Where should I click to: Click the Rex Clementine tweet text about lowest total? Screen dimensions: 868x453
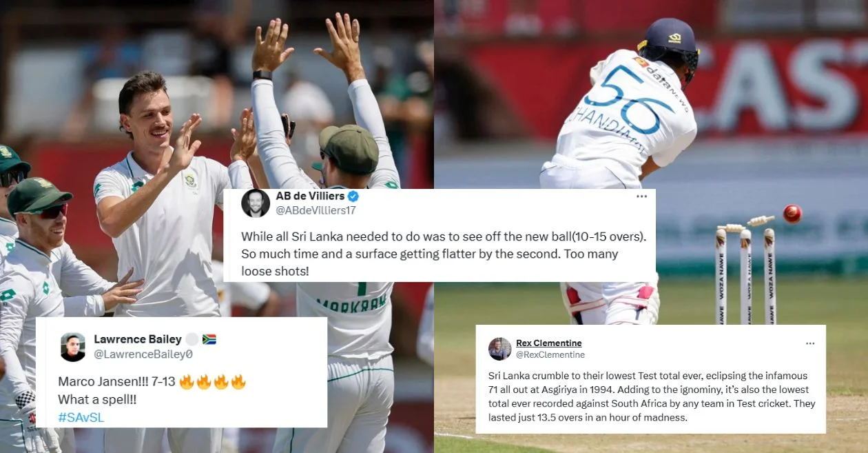pos(652,396)
